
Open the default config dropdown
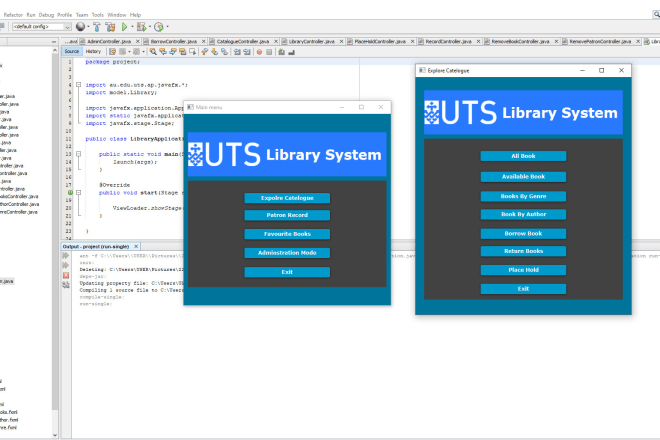pos(42,27)
